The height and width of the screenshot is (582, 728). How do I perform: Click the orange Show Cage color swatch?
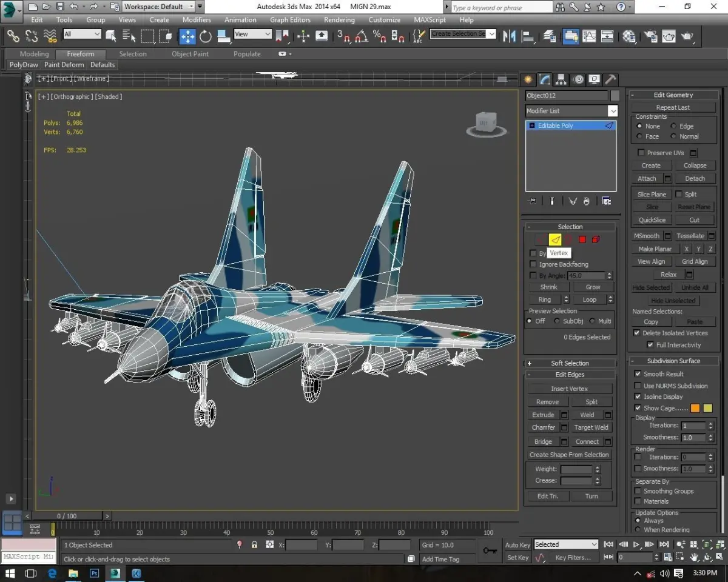pos(695,408)
